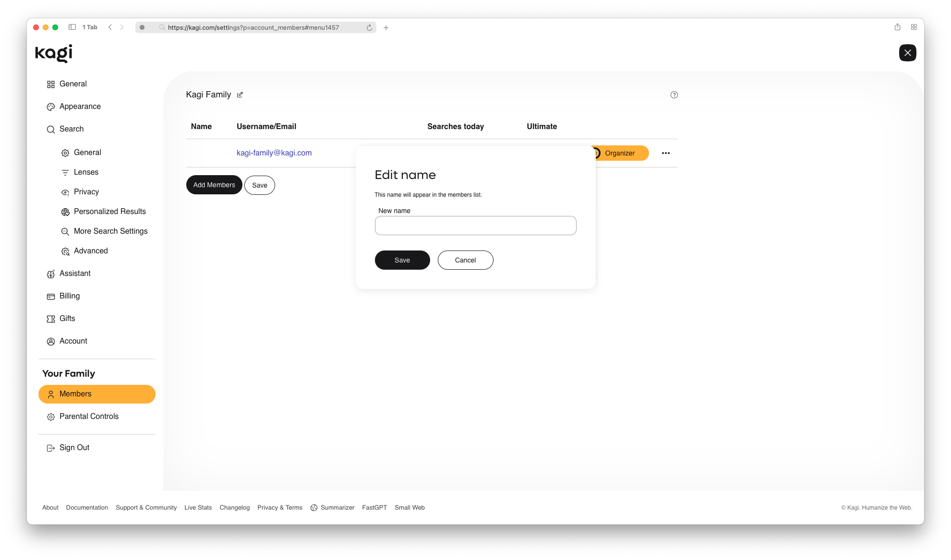This screenshot has width=951, height=560.
Task: Click inside the New name input field
Action: pyautogui.click(x=475, y=226)
